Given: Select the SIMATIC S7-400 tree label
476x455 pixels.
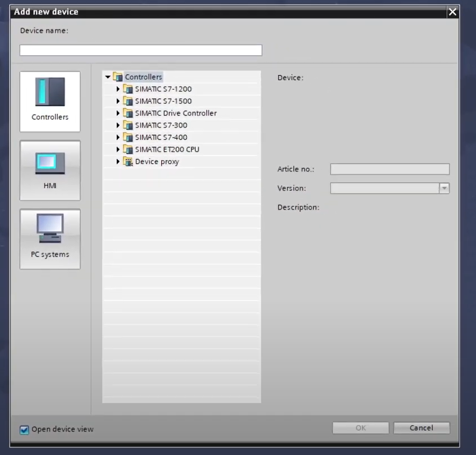Looking at the screenshot, I should 161,137.
